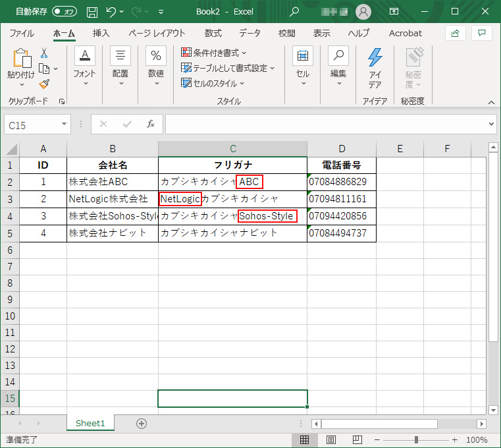Screen dimensions: 501x448
Task: Switch to Normal view icon
Action: tap(305, 440)
